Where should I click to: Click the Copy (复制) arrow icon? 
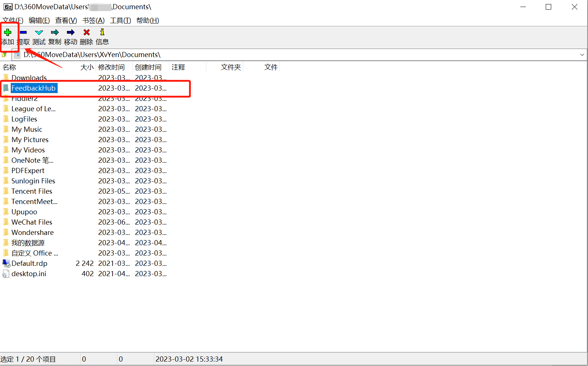(55, 32)
